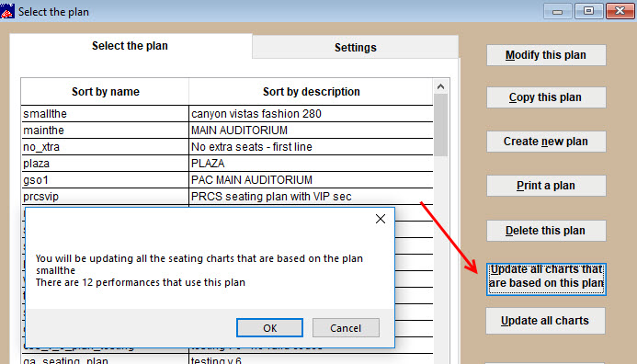Image resolution: width=637 pixels, height=364 pixels.
Task: Close the Select the plan window
Action: point(620,11)
